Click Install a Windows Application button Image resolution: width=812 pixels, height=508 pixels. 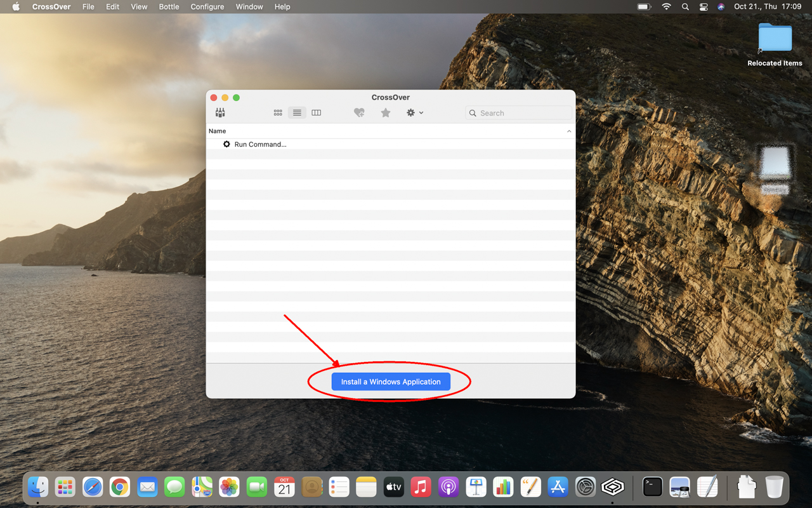(391, 382)
